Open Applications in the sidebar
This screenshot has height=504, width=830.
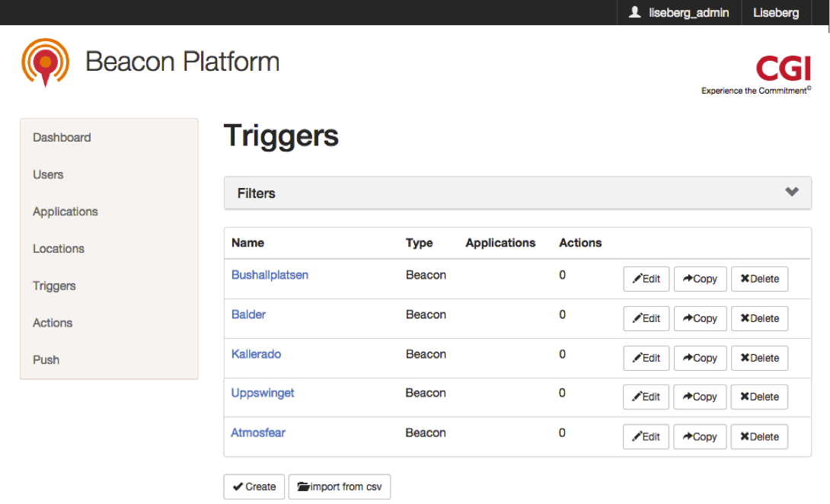click(65, 212)
